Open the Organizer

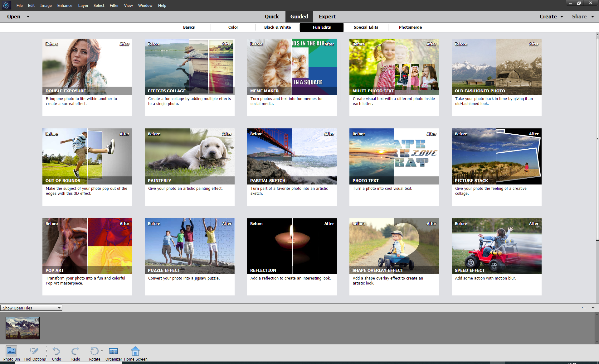tap(113, 352)
